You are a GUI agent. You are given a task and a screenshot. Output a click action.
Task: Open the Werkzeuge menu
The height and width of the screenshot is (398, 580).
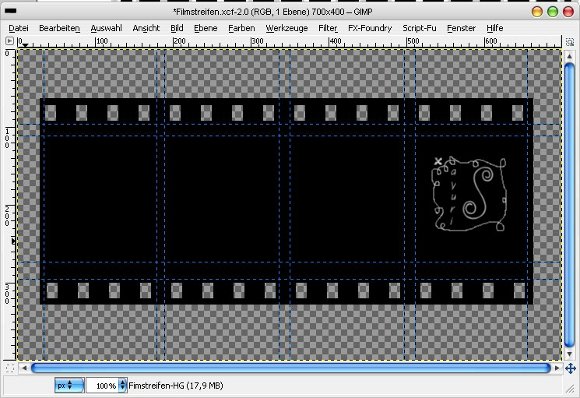click(x=287, y=28)
